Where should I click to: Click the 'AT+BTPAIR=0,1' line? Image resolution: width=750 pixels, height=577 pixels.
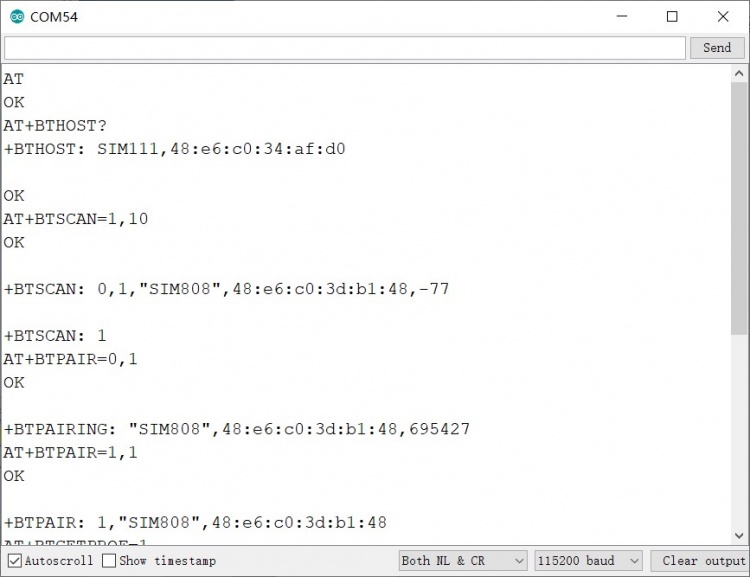tap(70, 359)
